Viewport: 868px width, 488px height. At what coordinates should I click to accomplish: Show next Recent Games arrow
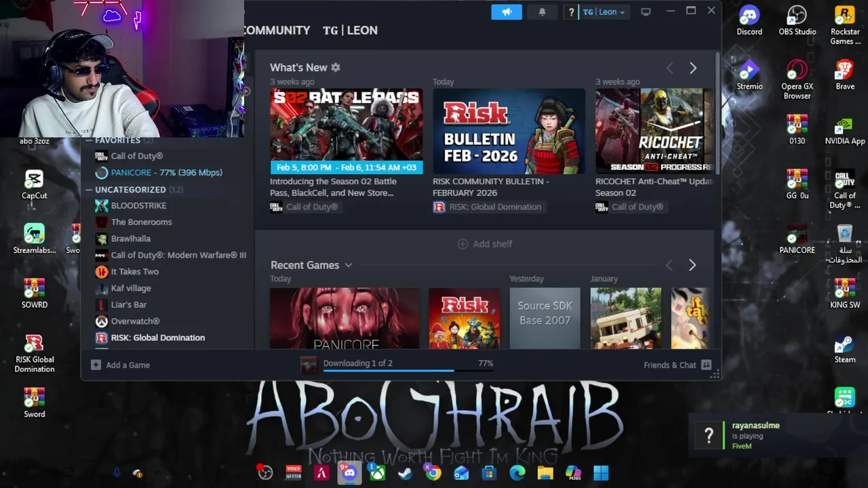pos(692,265)
